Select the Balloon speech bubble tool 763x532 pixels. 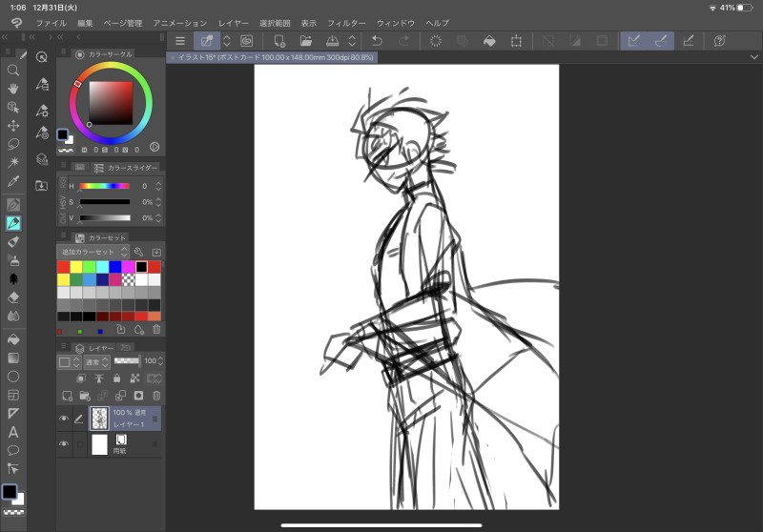tap(13, 450)
